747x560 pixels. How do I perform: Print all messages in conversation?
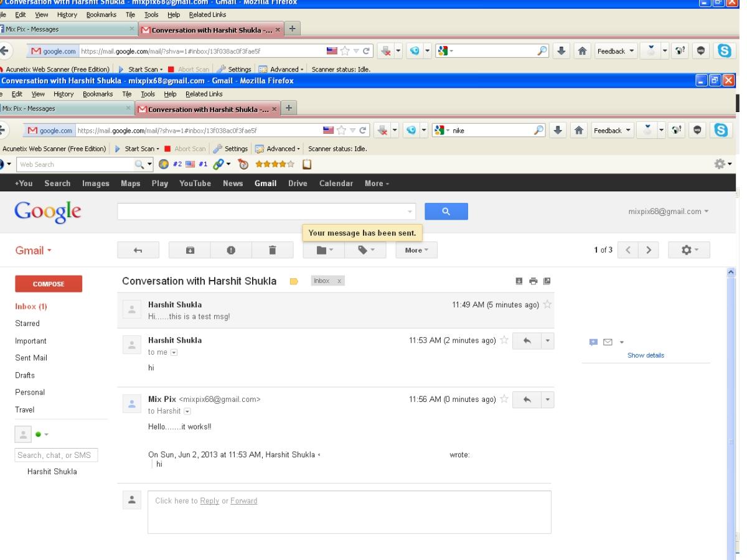[x=533, y=281]
